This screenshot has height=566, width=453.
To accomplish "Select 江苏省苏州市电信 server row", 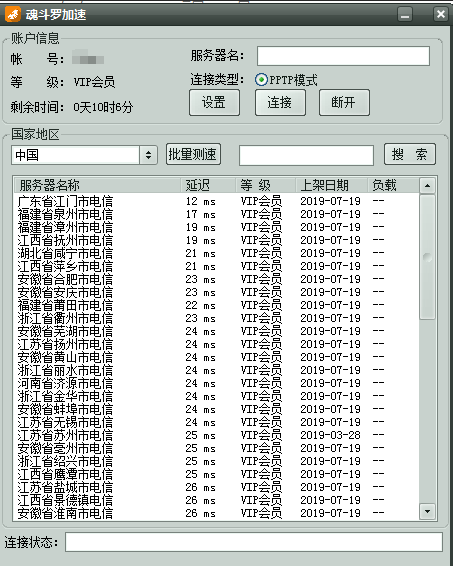I will pos(217,435).
